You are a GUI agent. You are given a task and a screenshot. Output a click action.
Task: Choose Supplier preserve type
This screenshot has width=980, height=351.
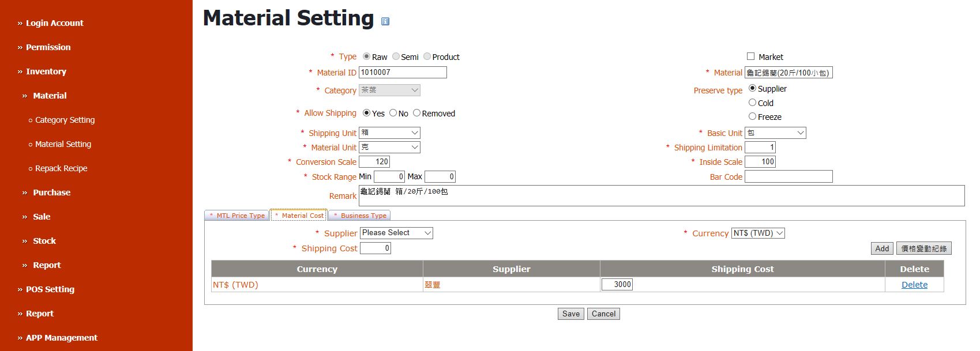[752, 88]
